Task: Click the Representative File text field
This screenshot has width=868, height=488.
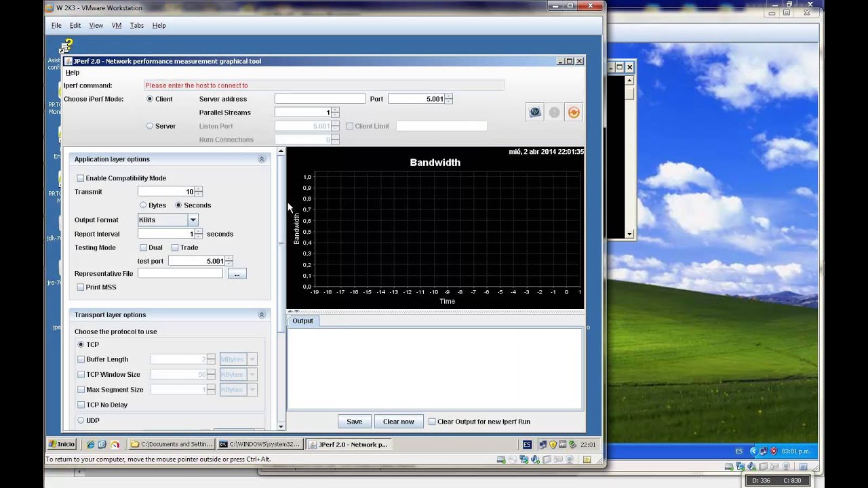Action: pyautogui.click(x=180, y=274)
